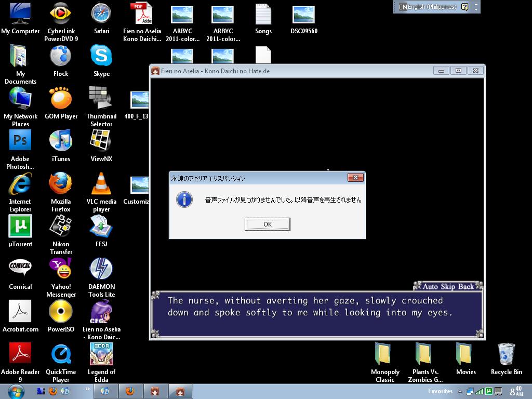The height and width of the screenshot is (399, 532).
Task: Select the Legend of Edda desktop icon
Action: click(101, 363)
